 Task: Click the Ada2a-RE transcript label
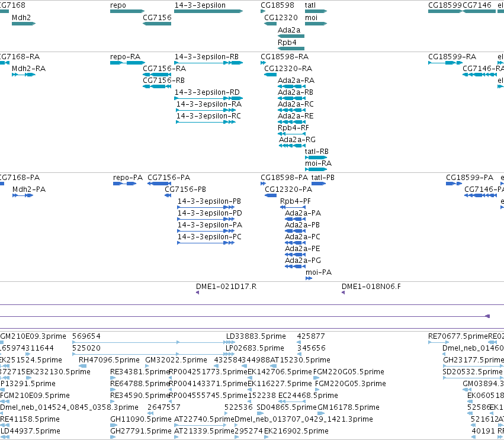[296, 116]
